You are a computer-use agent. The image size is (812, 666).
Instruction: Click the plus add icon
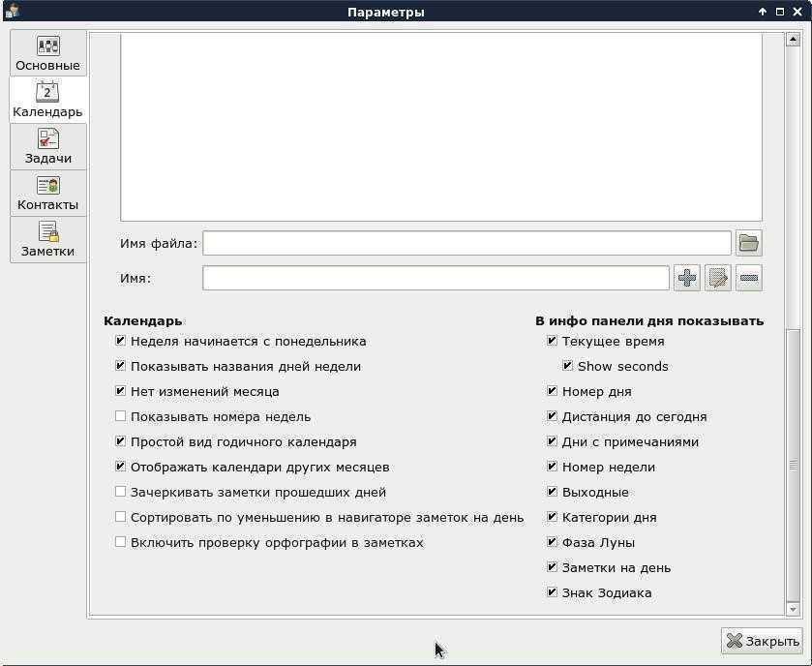coord(687,278)
